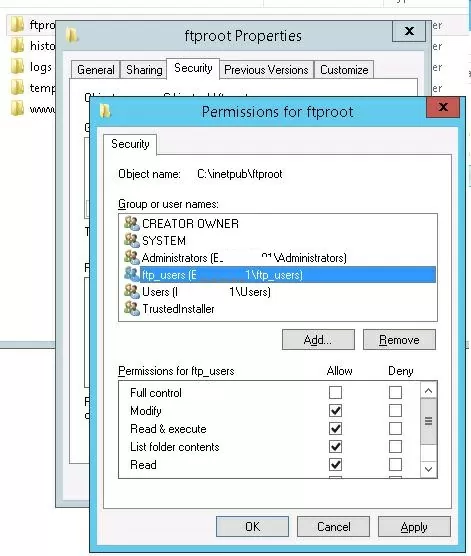Click the Administrators group icon
This screenshot has width=471, height=556.
tap(132, 257)
